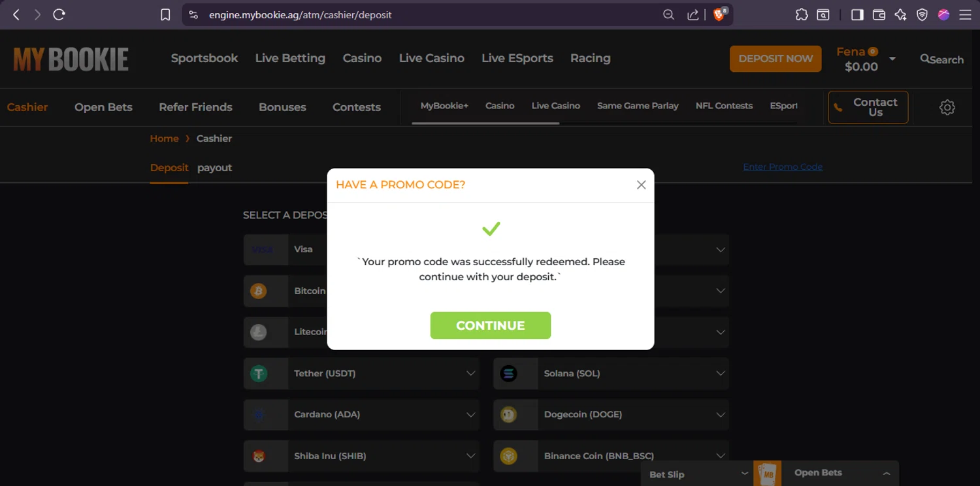Click the Litecoin icon
The height and width of the screenshot is (486, 980).
pyautogui.click(x=259, y=332)
